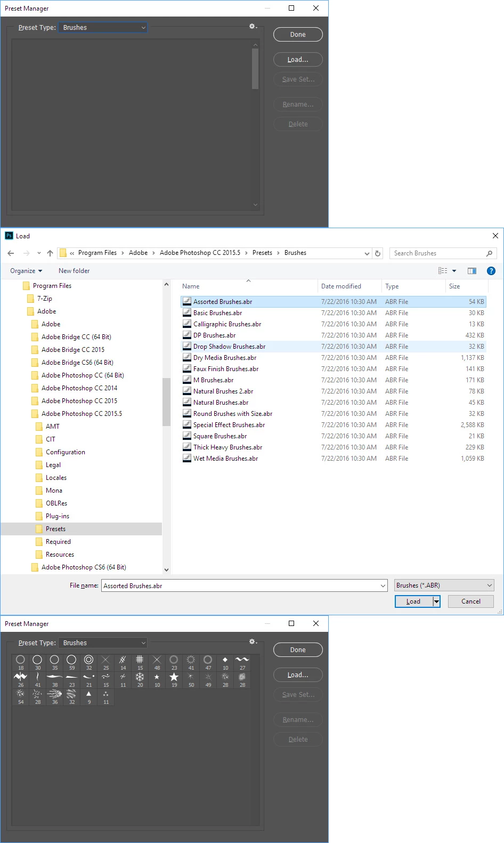Cancel the Load file dialog
This screenshot has width=504, height=843.
point(471,601)
